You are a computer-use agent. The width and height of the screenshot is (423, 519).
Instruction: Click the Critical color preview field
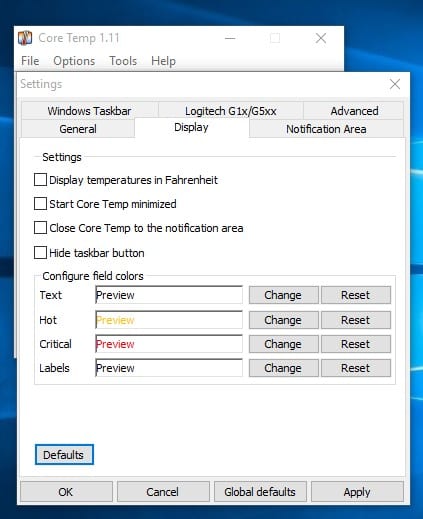pos(169,344)
